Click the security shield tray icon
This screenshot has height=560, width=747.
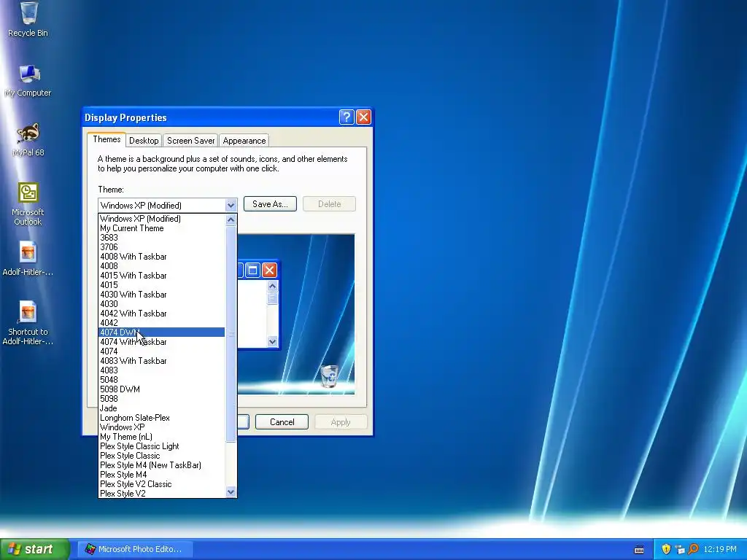pyautogui.click(x=666, y=549)
